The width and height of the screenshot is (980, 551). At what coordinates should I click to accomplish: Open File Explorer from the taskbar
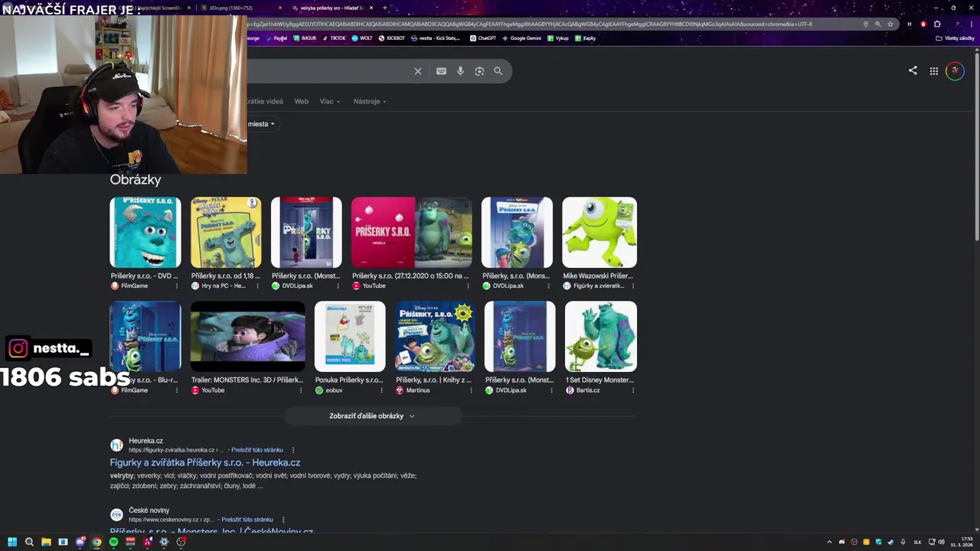click(46, 542)
